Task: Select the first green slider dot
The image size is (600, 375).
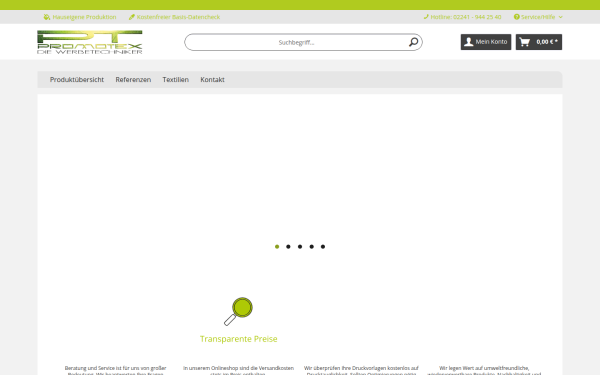Action: 277,247
